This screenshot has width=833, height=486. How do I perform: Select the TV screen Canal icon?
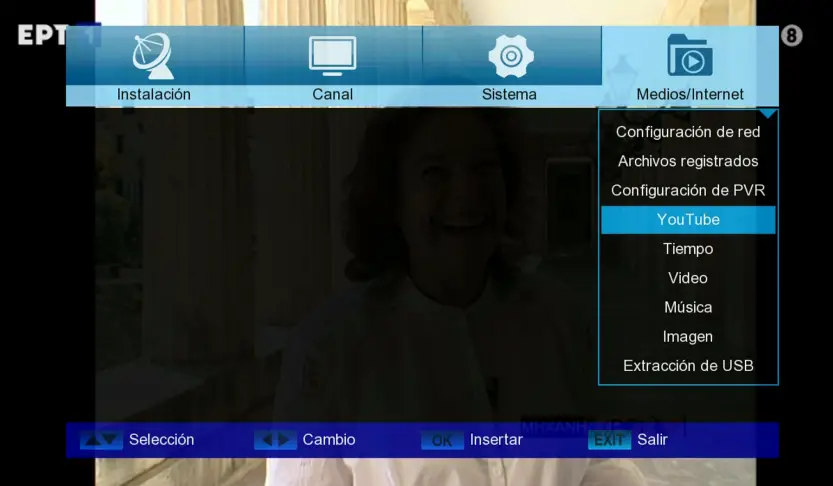(x=333, y=56)
